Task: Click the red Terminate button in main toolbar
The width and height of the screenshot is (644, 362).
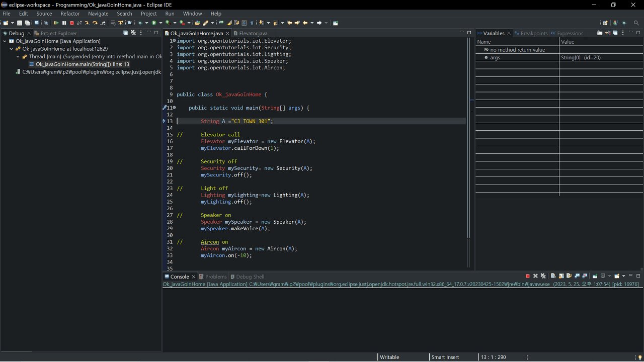Action: 72,23
